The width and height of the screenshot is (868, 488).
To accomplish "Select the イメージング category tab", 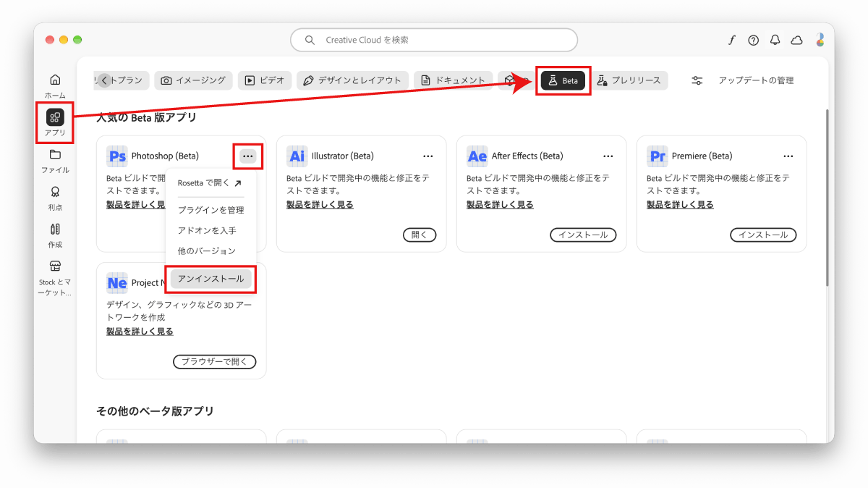I will [x=194, y=80].
